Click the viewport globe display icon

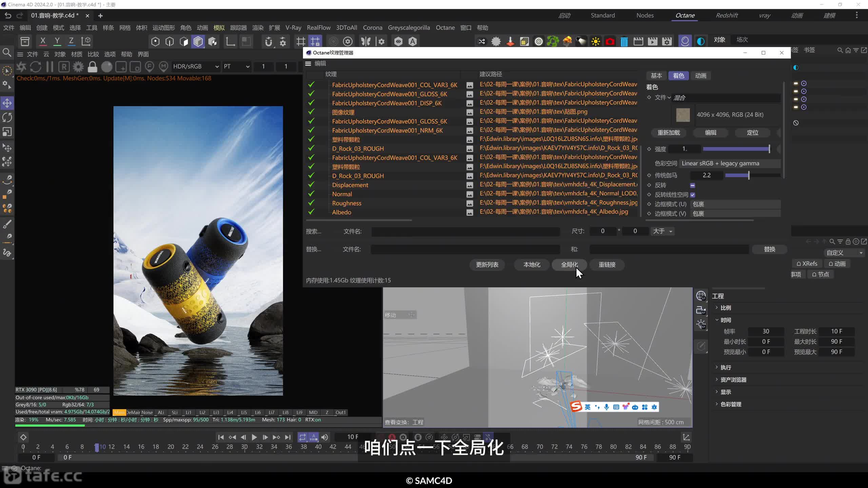(701, 296)
